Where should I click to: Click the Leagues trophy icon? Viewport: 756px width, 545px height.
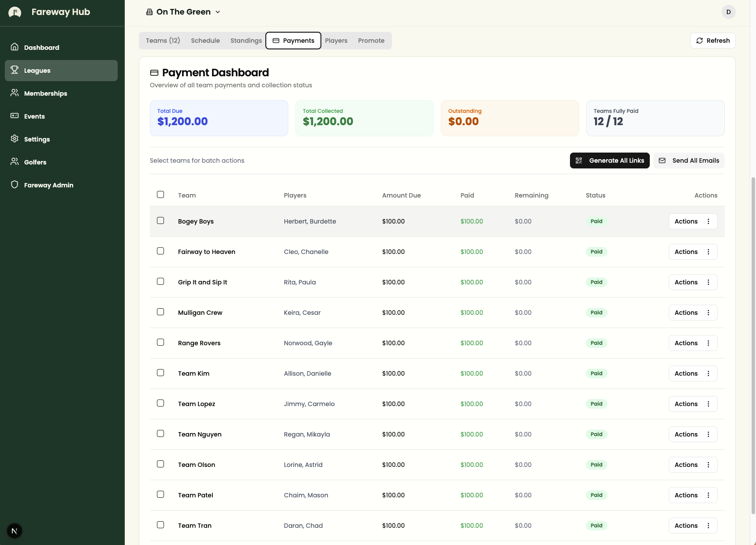(15, 70)
